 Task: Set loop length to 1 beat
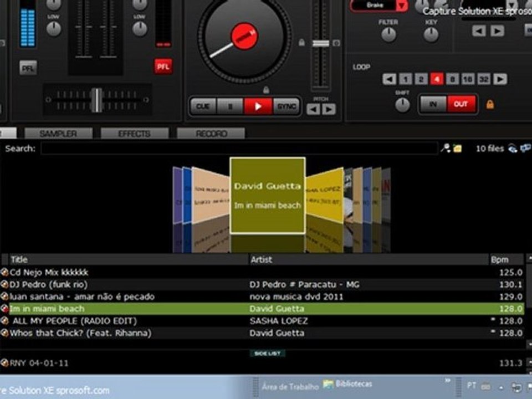point(406,79)
